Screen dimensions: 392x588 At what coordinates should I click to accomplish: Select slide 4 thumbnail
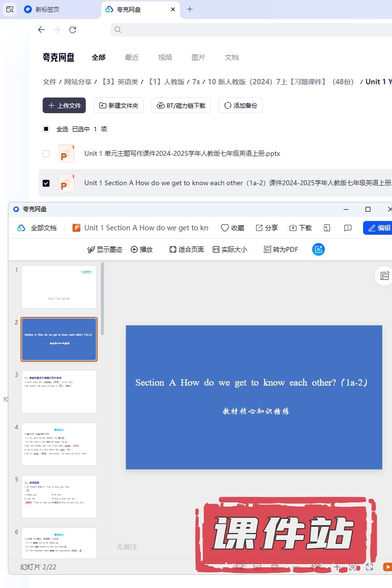(59, 444)
